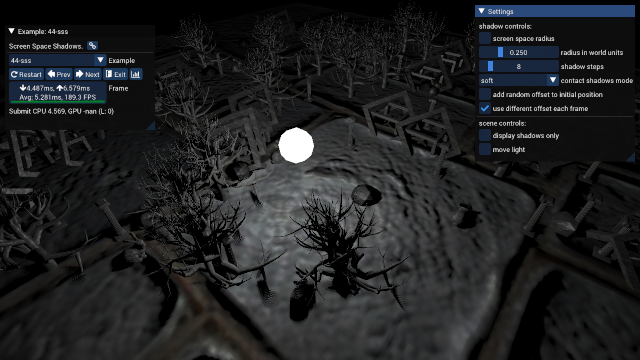The height and width of the screenshot is (360, 640).
Task: Toggle the move light checkbox
Action: (484, 149)
